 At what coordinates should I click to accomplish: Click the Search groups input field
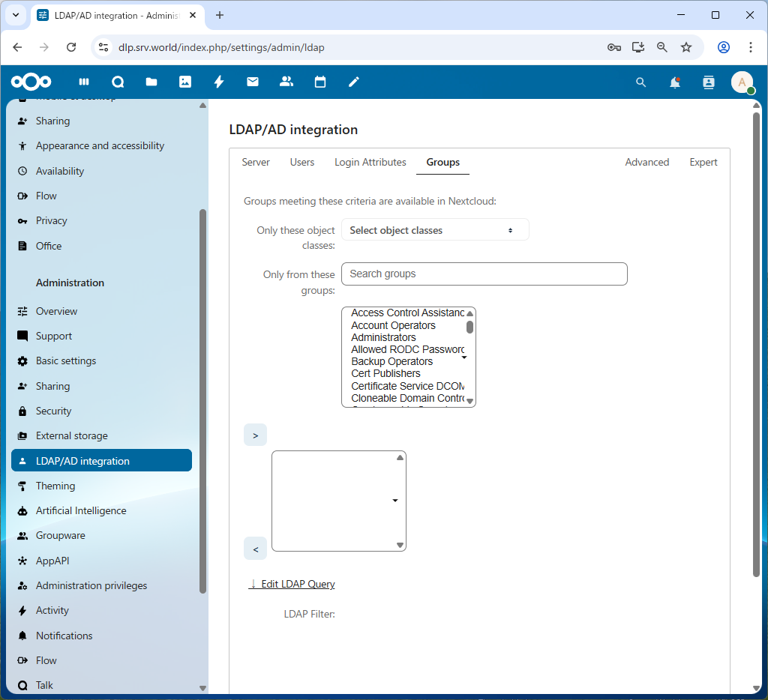tap(484, 274)
